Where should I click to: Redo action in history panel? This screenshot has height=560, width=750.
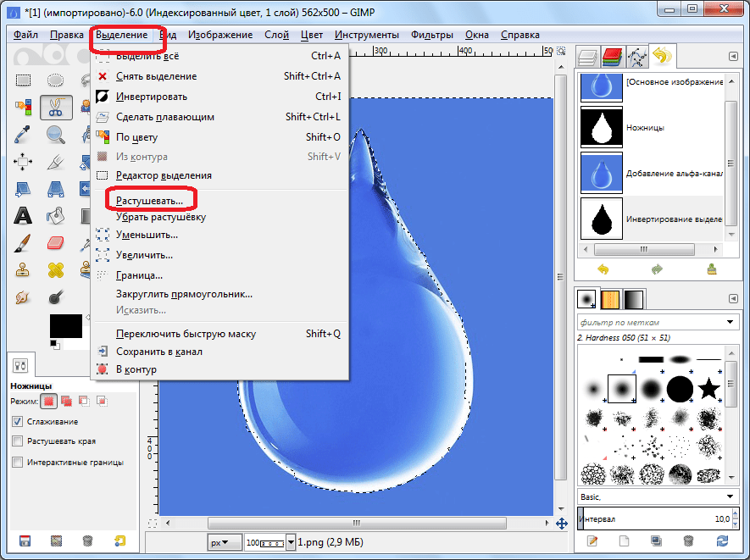657,269
